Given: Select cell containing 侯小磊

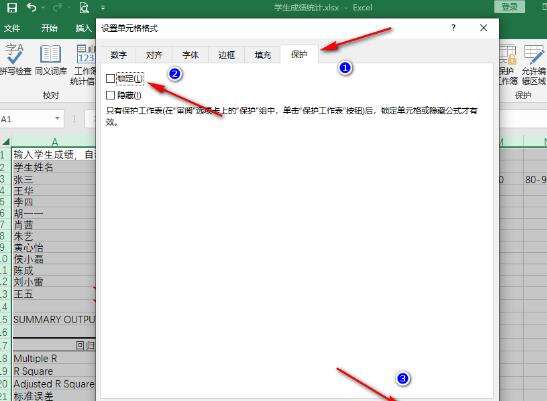Looking at the screenshot, I should pyautogui.click(x=54, y=259).
